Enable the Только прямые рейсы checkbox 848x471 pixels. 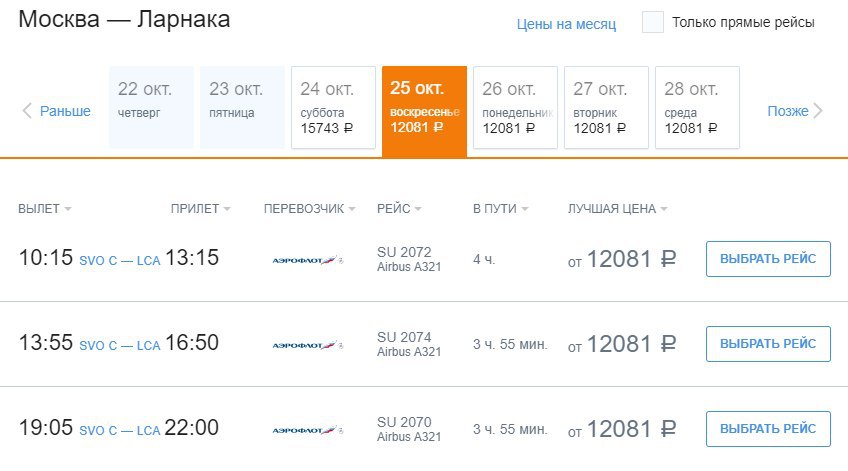pyautogui.click(x=653, y=22)
